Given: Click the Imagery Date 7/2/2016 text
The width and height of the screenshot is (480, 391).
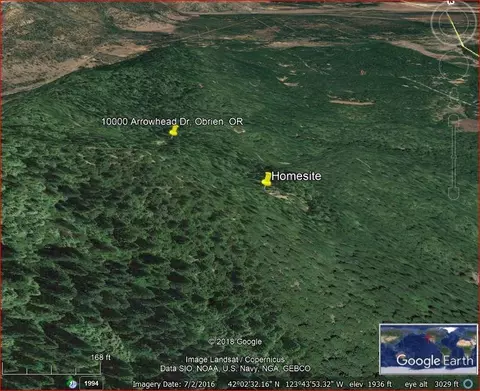Looking at the screenshot, I should tap(174, 384).
